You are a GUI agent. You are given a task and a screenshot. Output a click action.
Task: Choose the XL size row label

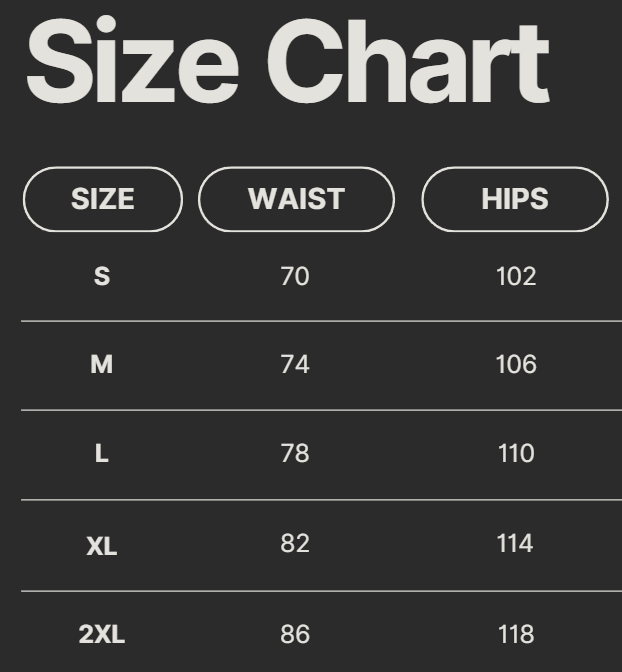click(102, 546)
